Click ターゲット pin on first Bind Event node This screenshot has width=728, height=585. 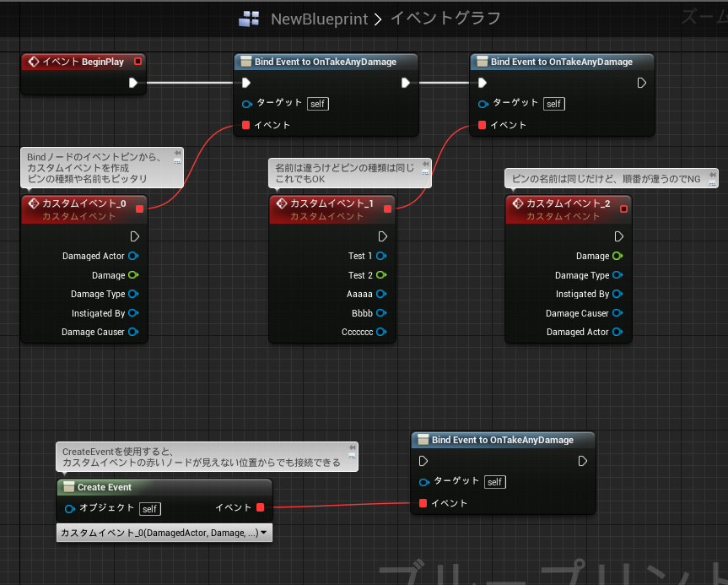pos(247,104)
